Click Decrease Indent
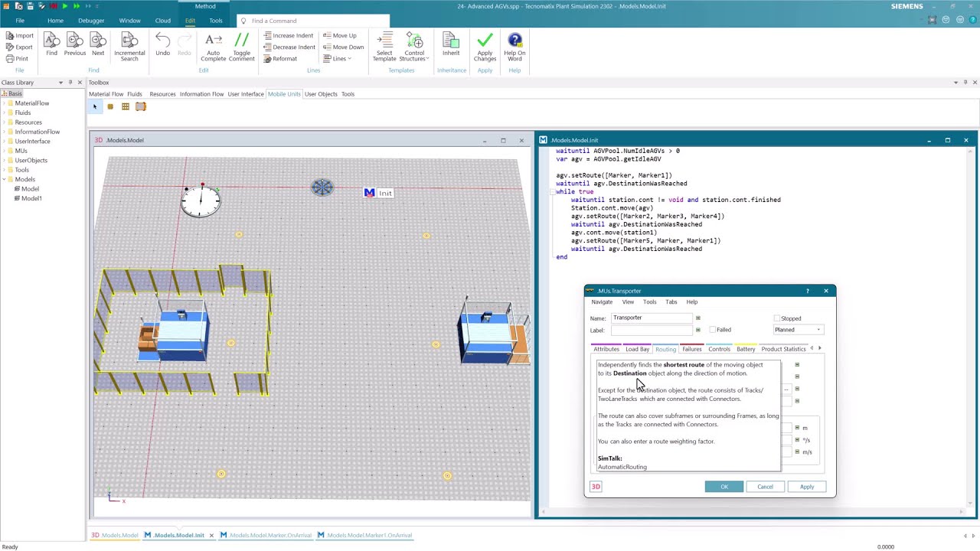Image resolution: width=980 pixels, height=551 pixels. click(x=289, y=47)
